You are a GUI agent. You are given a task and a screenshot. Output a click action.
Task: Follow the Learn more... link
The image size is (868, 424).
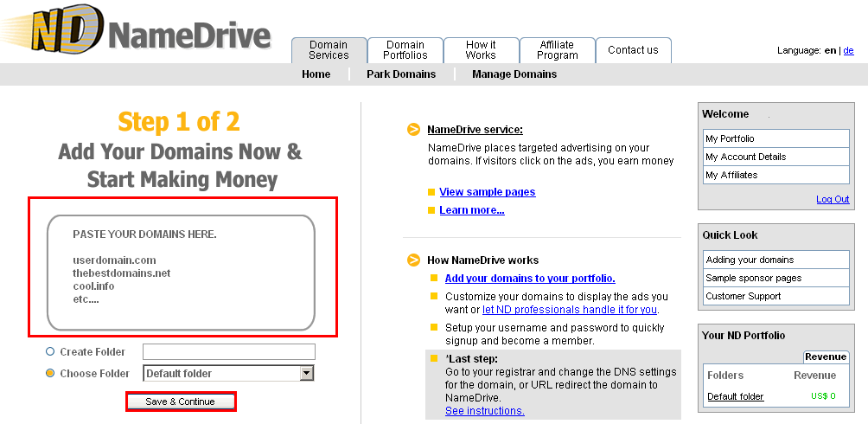click(472, 210)
